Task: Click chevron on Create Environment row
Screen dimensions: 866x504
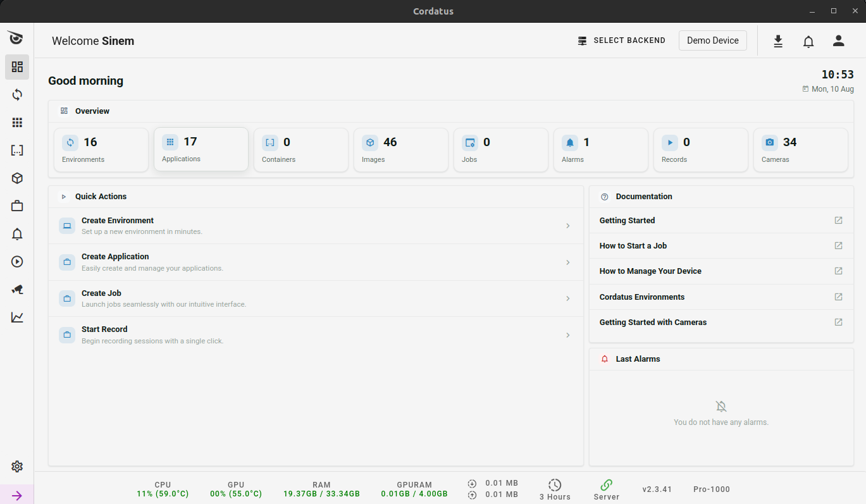Action: 568,226
